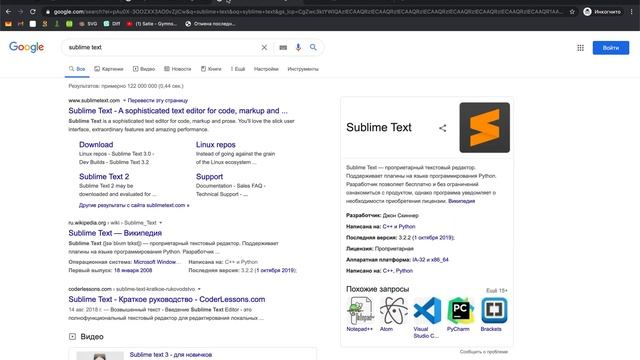Viewport: 640px width, 360px height.
Task: Open the Atom related search
Action: (393, 314)
